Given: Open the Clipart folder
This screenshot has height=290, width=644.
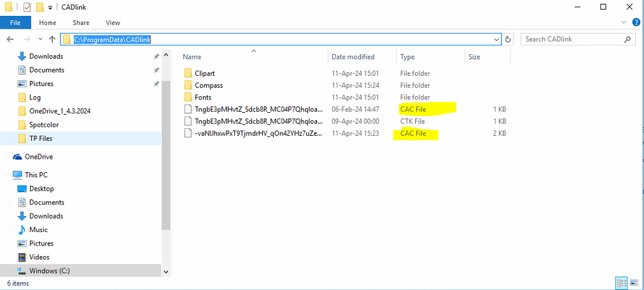Looking at the screenshot, I should click(204, 73).
